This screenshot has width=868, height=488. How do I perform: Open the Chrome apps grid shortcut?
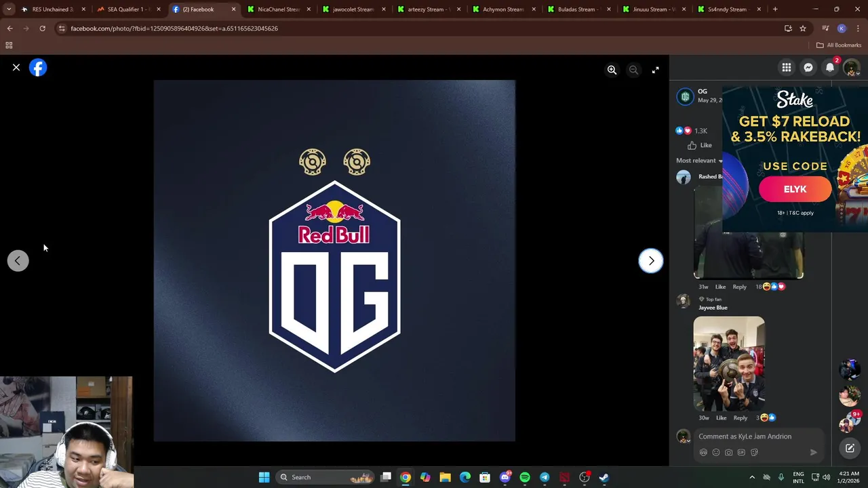coord(9,45)
